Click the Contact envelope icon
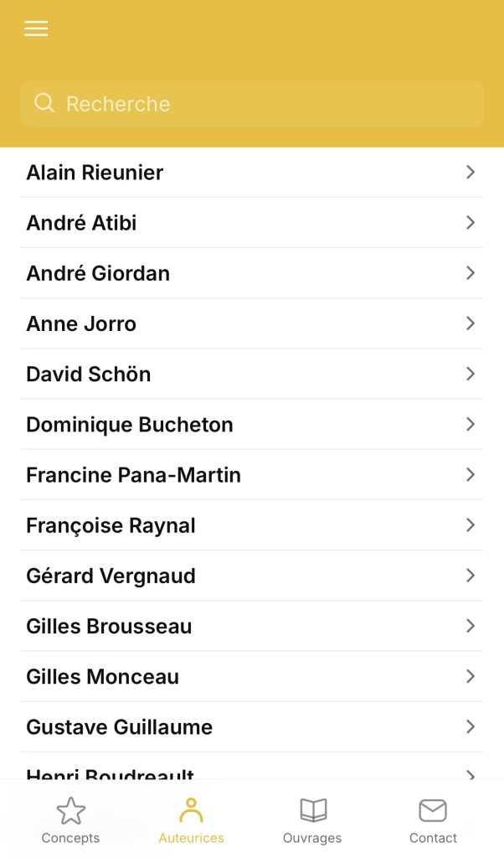Viewport: 504px width, 858px height. coord(433,810)
